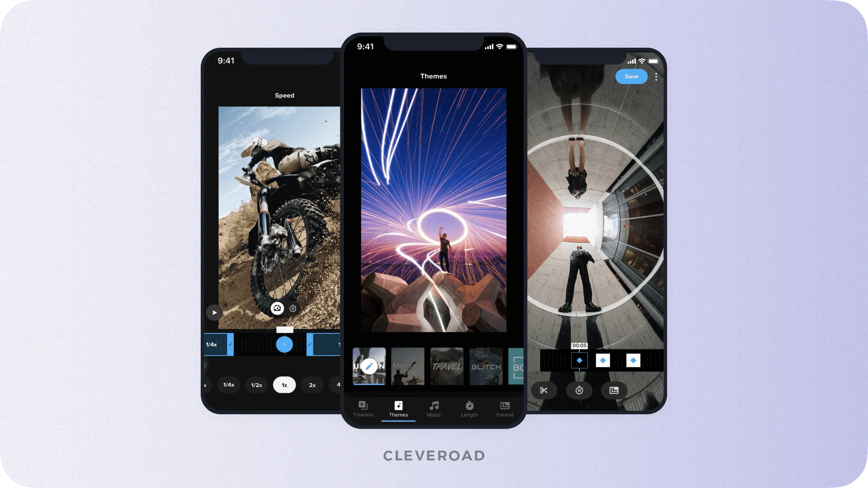Toggle the 1/4x speed option
The height and width of the screenshot is (488, 868).
click(x=230, y=384)
